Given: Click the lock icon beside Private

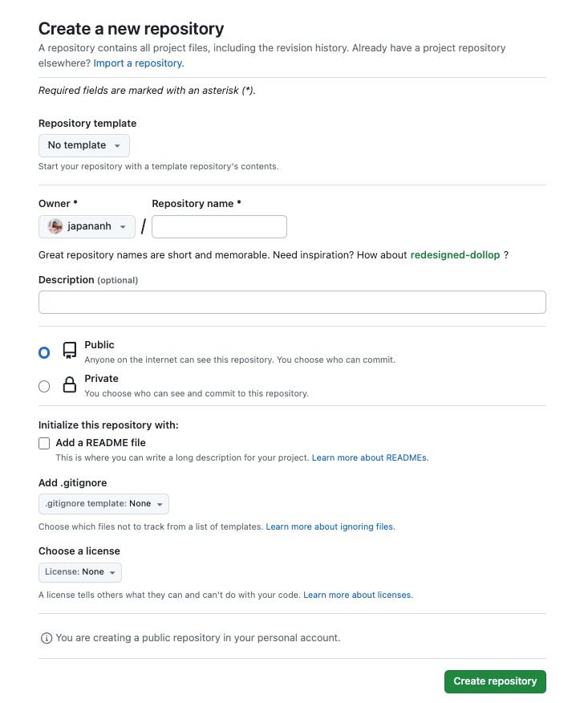Looking at the screenshot, I should [x=69, y=384].
